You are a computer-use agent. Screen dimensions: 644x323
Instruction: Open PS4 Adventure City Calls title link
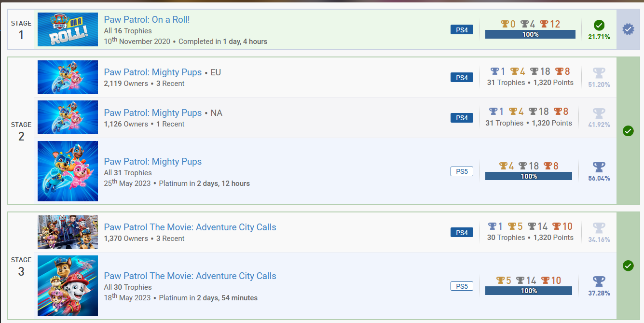coord(190,227)
